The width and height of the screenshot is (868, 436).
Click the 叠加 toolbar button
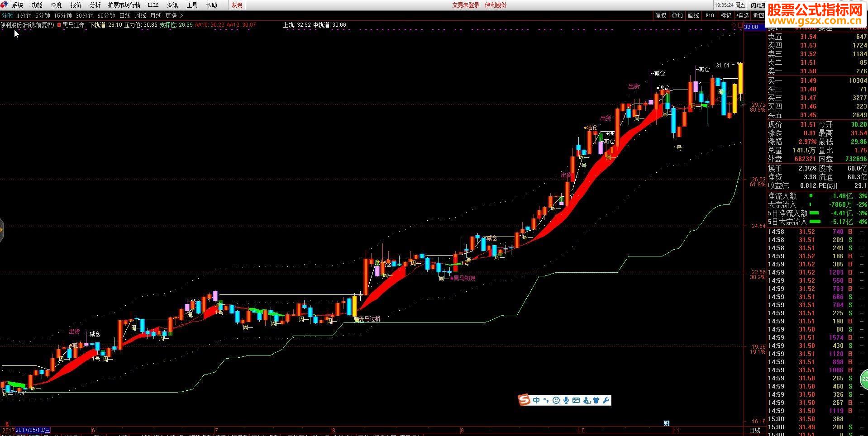[x=677, y=15]
